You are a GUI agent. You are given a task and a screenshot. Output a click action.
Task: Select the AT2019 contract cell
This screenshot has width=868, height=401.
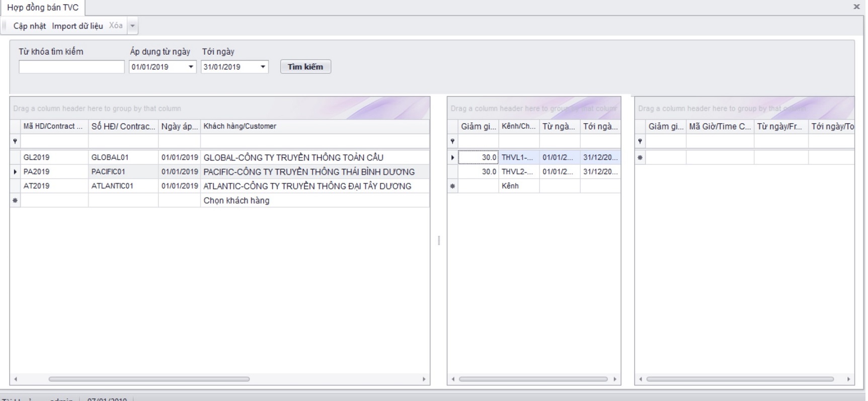coord(54,186)
